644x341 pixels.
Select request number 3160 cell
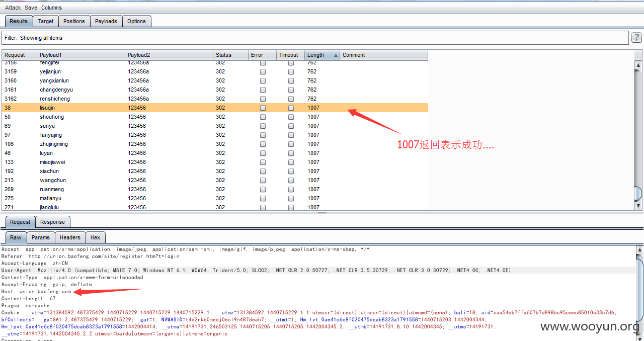(x=20, y=80)
